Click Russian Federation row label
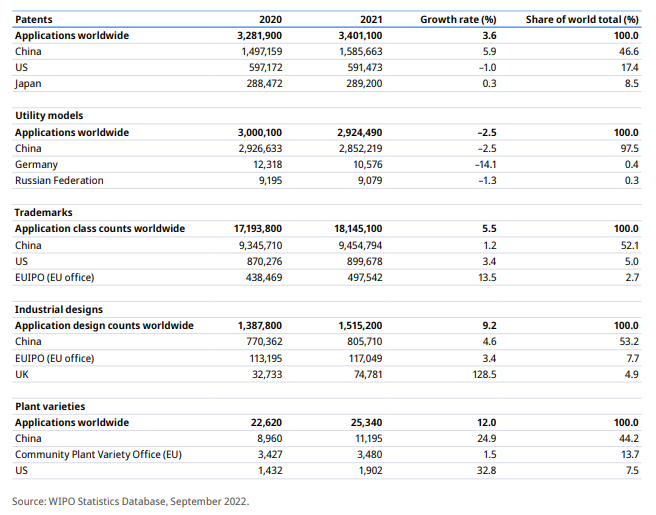 point(59,180)
